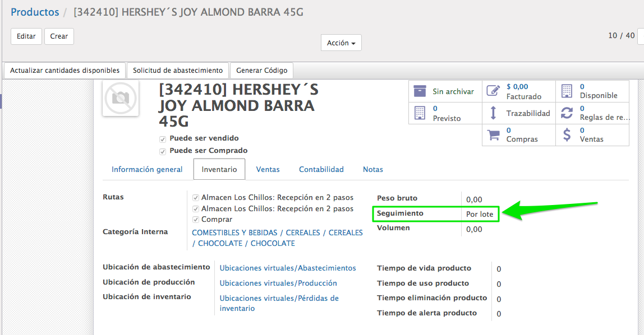Toggle the Comprar route checkbox
This screenshot has width=644, height=335.
pos(196,220)
